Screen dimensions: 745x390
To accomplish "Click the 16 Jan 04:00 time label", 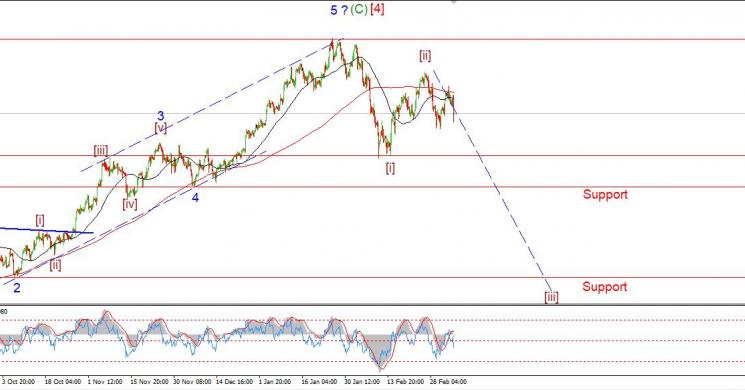I will [320, 381].
